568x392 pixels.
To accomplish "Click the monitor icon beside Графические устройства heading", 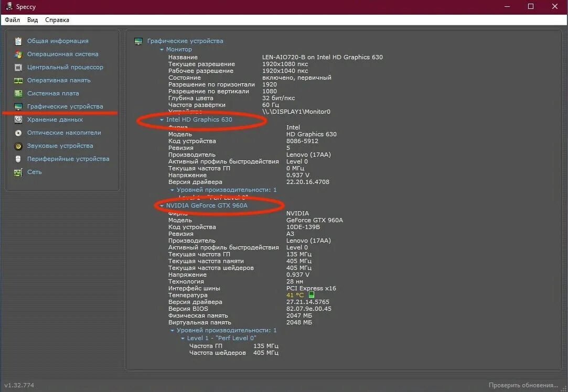I will click(138, 41).
